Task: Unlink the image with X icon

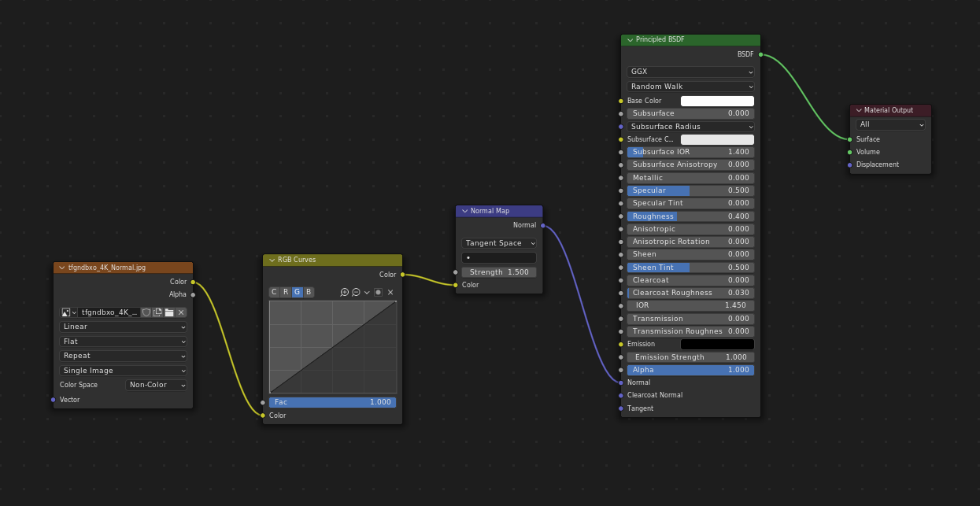Action: point(181,312)
